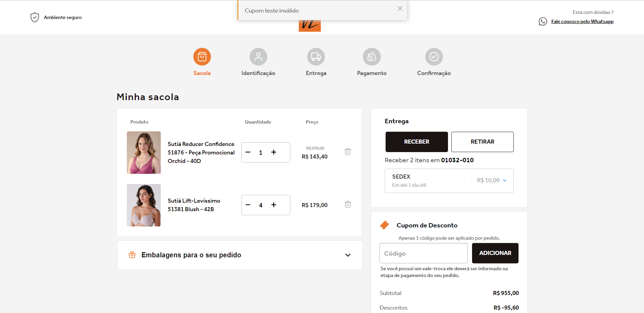Image resolution: width=644 pixels, height=313 pixels.
Task: Click the Produto column header
Action: 139,122
